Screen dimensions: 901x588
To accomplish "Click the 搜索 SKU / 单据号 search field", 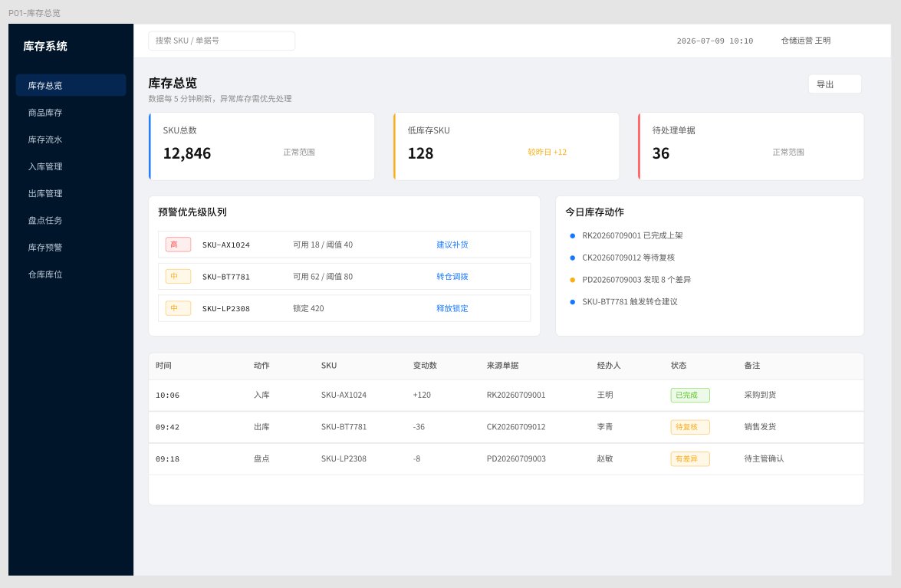I will (222, 41).
